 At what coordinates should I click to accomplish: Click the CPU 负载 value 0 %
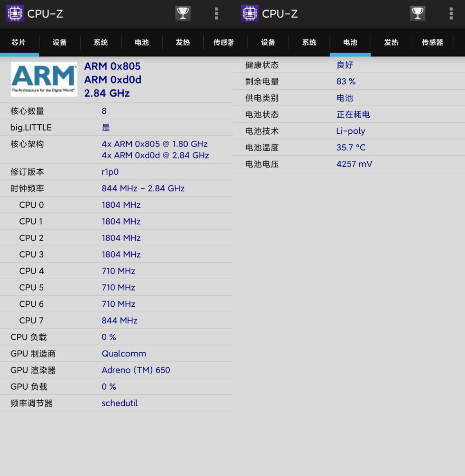(109, 337)
